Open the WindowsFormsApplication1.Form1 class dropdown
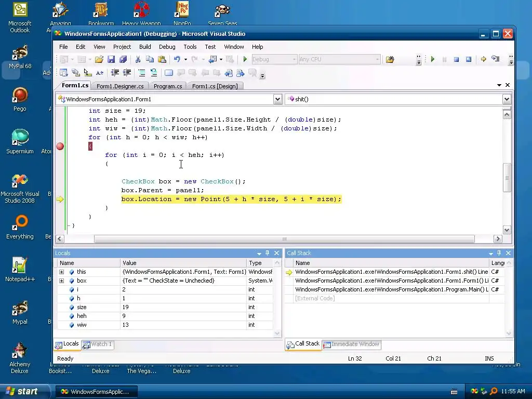 (x=277, y=99)
